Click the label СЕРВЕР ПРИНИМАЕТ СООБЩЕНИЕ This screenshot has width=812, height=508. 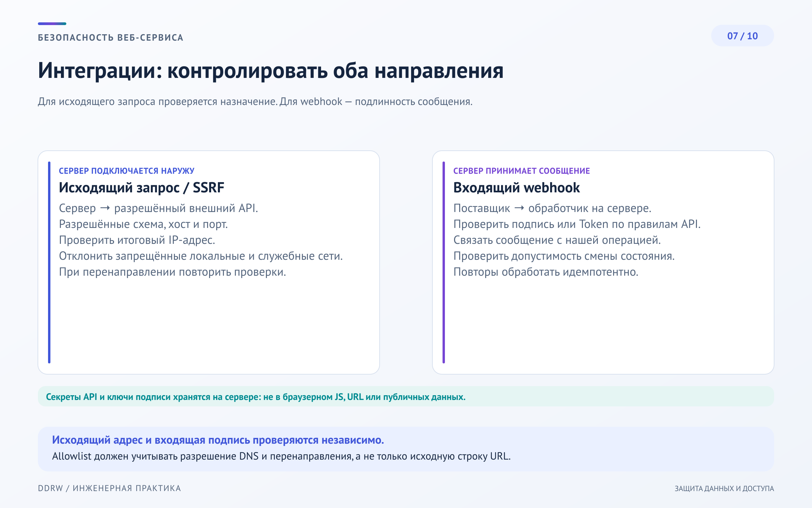coord(521,171)
